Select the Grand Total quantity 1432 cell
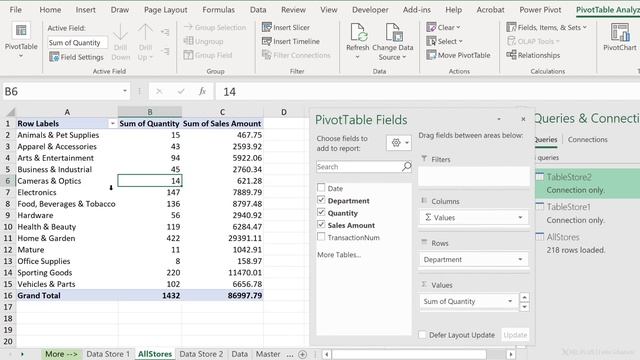This screenshot has width=640, height=360. (150, 296)
